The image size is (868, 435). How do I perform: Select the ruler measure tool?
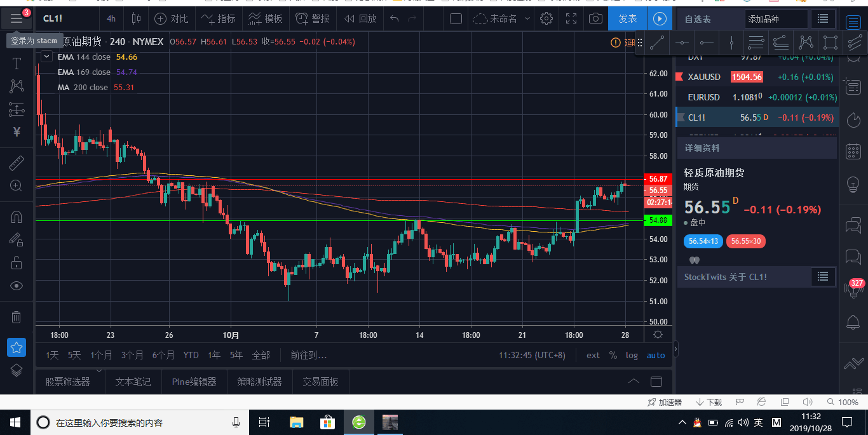coord(17,163)
